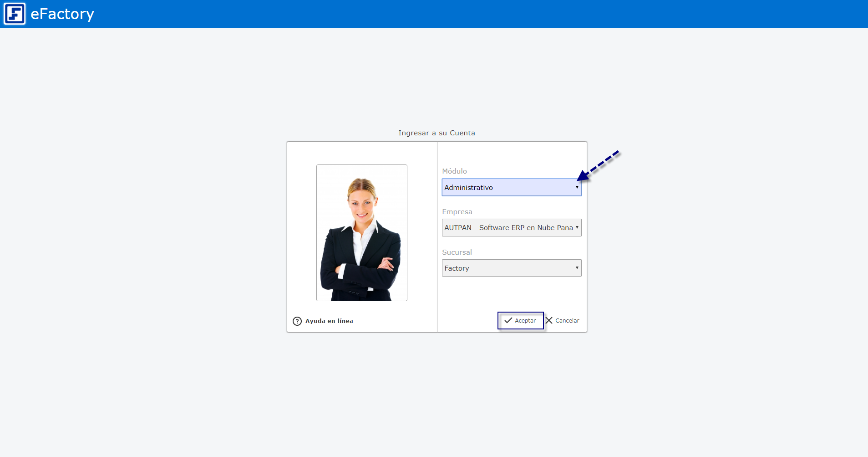Expand the Módulo dropdown arrow
Screen dimensions: 868x457
tap(577, 187)
